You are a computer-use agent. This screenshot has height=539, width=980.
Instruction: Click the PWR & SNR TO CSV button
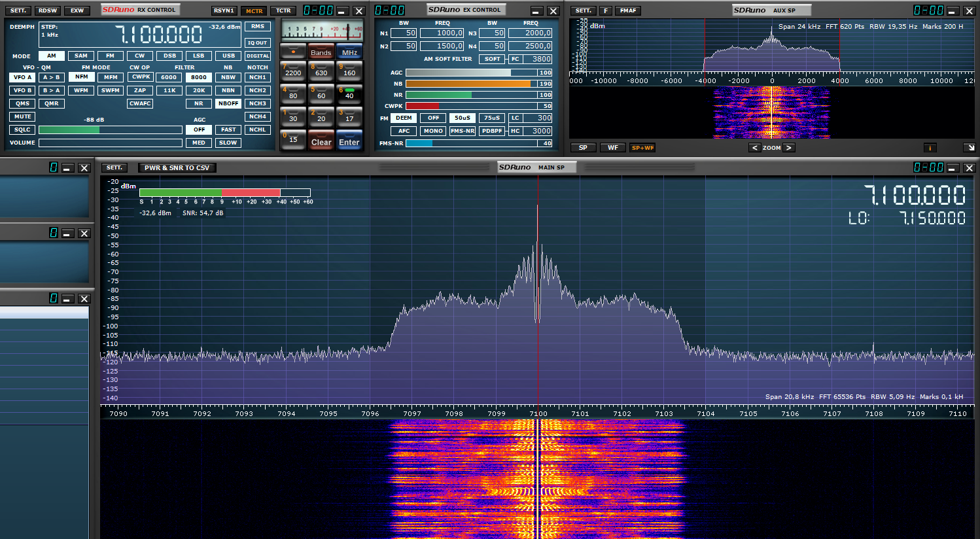point(177,168)
